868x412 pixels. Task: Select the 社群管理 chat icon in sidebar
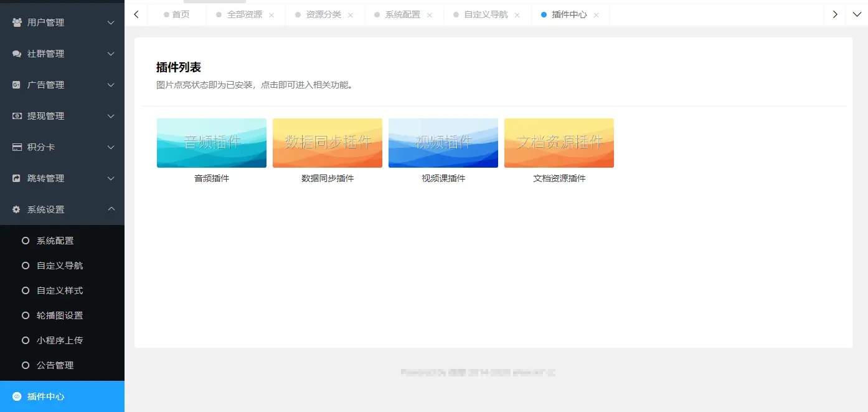coord(15,54)
